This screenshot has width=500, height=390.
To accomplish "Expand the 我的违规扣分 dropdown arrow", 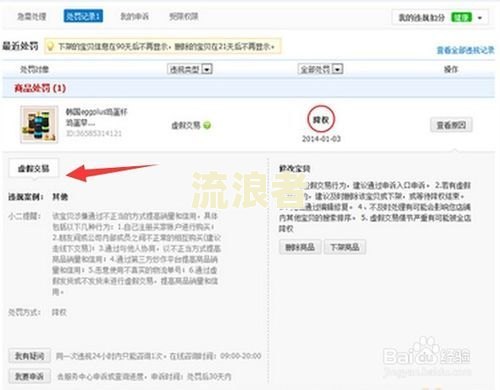I will [x=480, y=18].
